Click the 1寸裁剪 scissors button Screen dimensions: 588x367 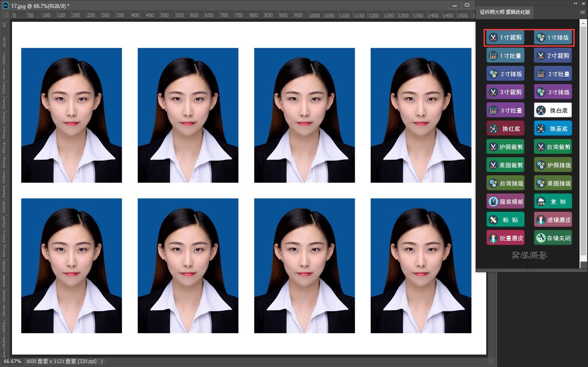tap(505, 38)
